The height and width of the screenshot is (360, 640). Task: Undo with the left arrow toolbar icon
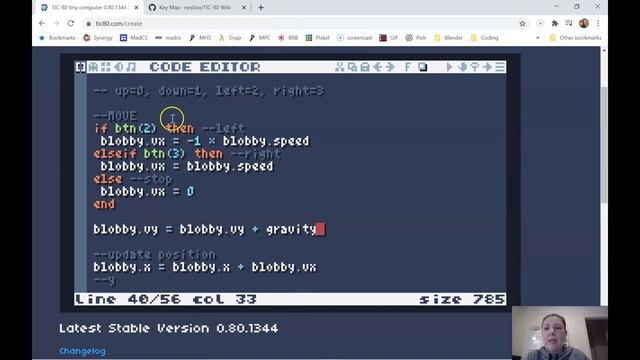click(378, 67)
